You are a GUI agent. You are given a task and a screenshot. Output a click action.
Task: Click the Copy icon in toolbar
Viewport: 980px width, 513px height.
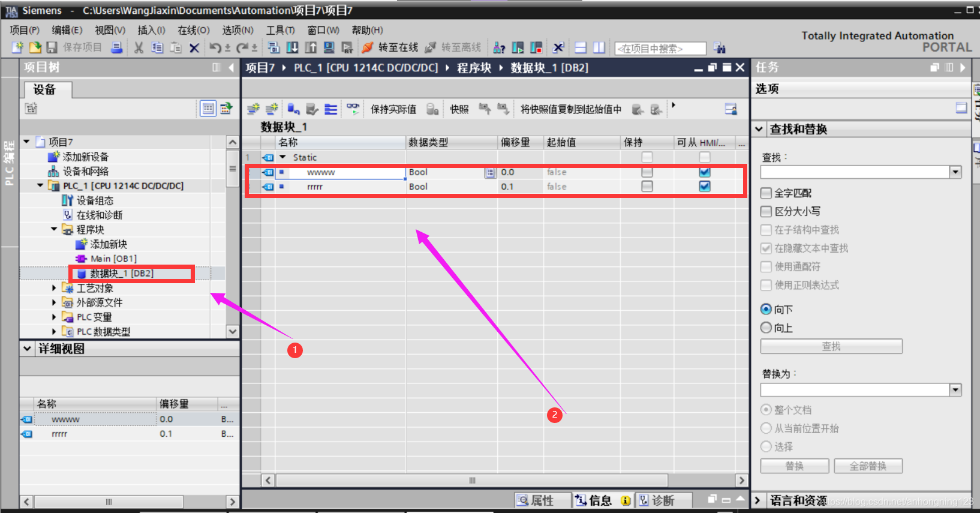click(x=157, y=47)
